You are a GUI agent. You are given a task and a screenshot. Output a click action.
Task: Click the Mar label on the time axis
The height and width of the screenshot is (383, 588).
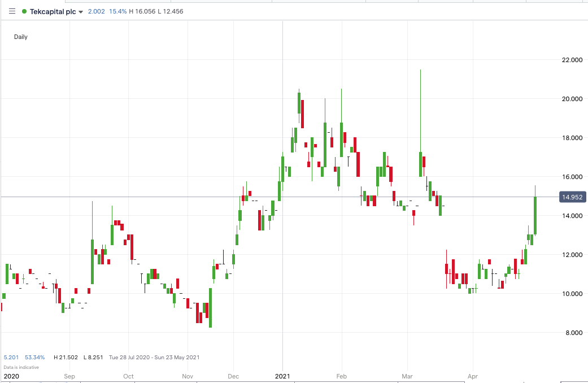pyautogui.click(x=407, y=376)
